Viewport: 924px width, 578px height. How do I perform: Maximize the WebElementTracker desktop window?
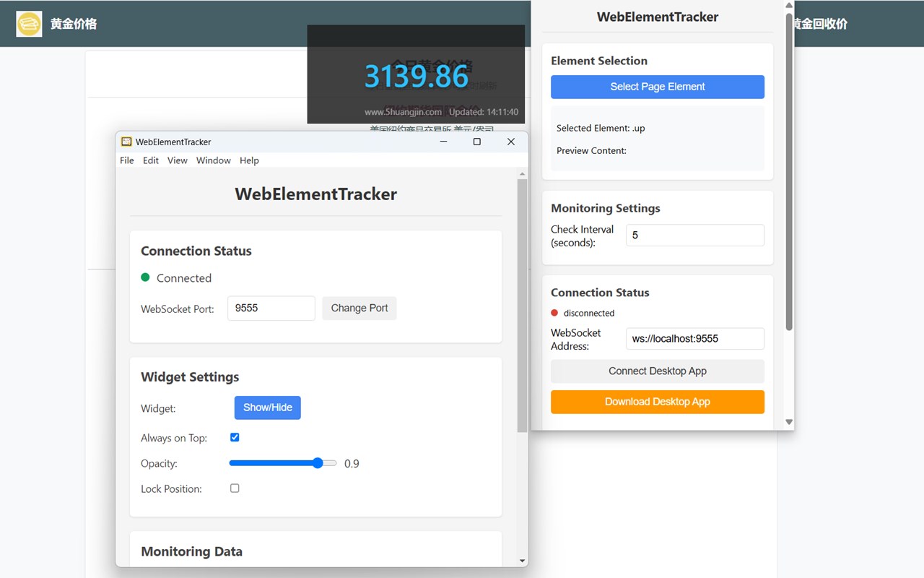[477, 142]
